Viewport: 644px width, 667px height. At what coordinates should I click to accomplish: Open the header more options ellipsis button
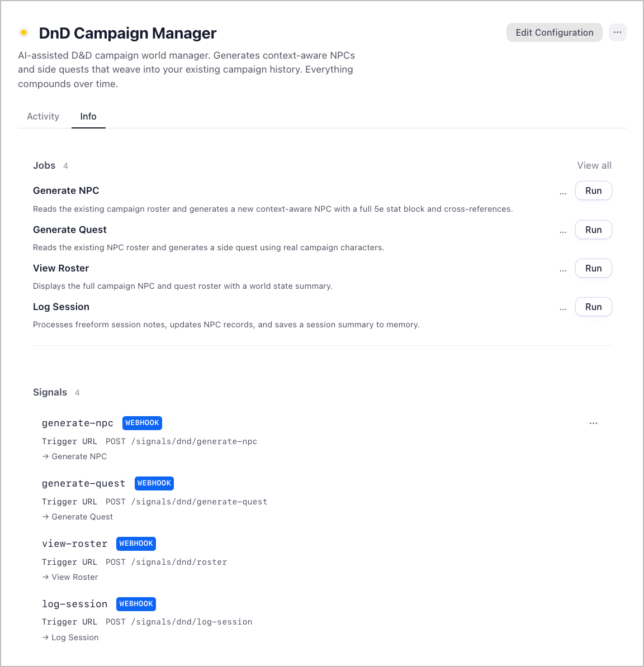[x=617, y=32]
